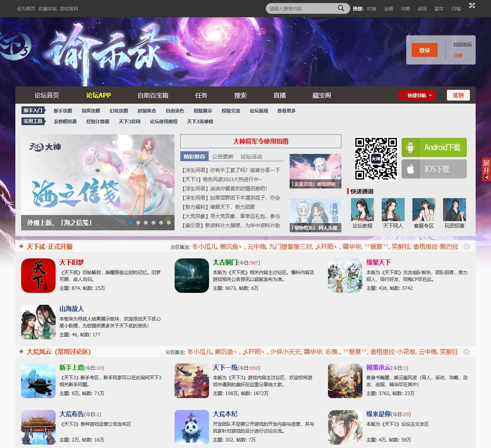Image resolution: width=491 pixels, height=448 pixels.
Task: Click the 大神 QR code image
Action: pyautogui.click(x=376, y=159)
